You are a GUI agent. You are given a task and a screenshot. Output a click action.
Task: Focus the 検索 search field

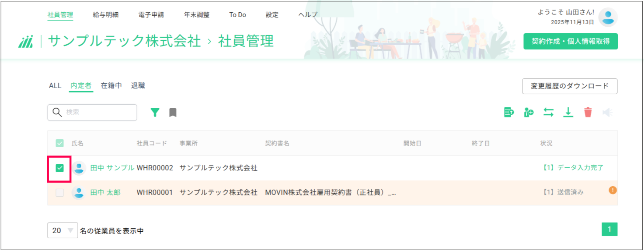[92, 112]
